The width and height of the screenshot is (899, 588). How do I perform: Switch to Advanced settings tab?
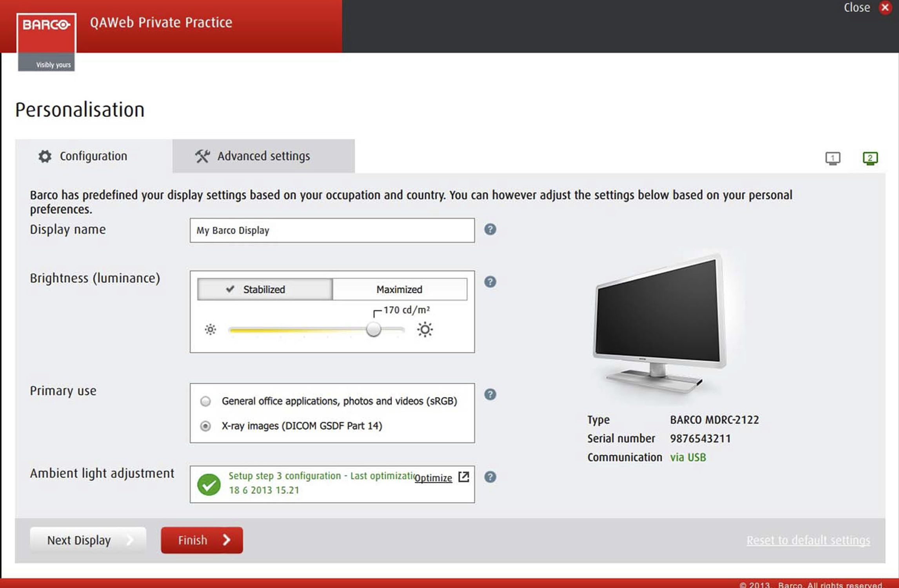[263, 156]
